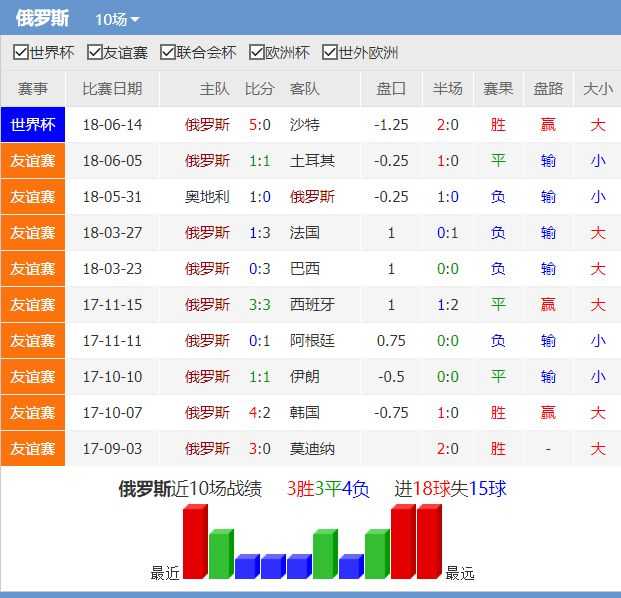Click the 友谊赛 tag for the 18-06-05 match
The height and width of the screenshot is (598, 621).
coord(33,161)
